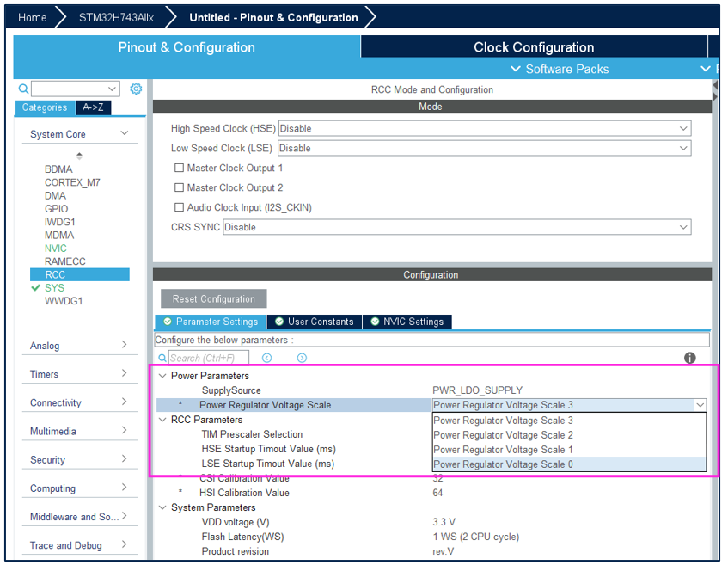The width and height of the screenshot is (728, 565).
Task: Collapse the System Parameters group
Action: 162,507
